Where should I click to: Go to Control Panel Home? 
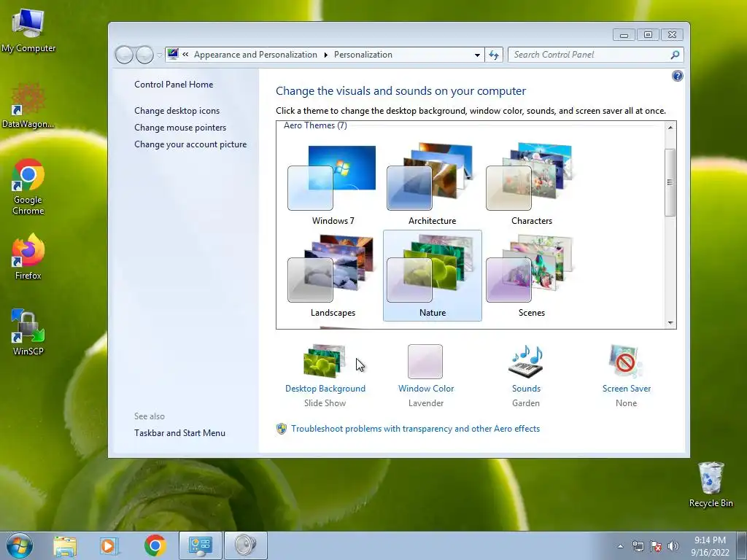pyautogui.click(x=174, y=85)
